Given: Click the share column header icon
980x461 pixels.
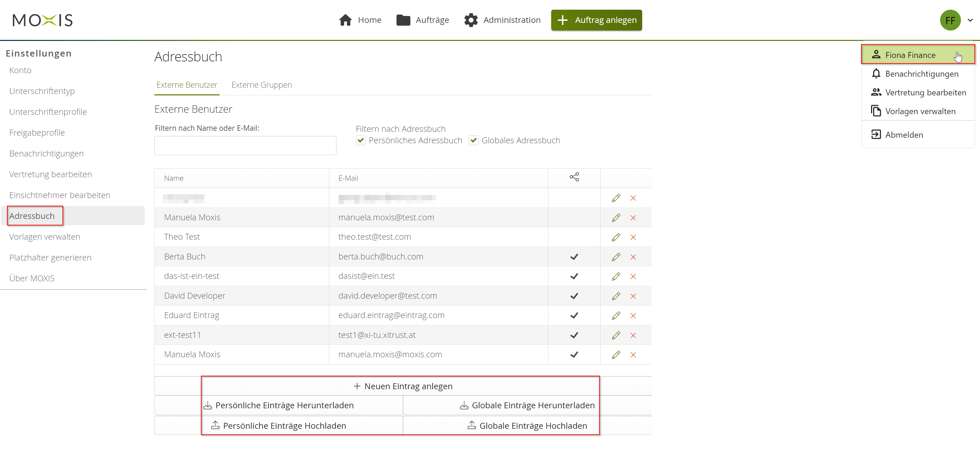Looking at the screenshot, I should (574, 177).
